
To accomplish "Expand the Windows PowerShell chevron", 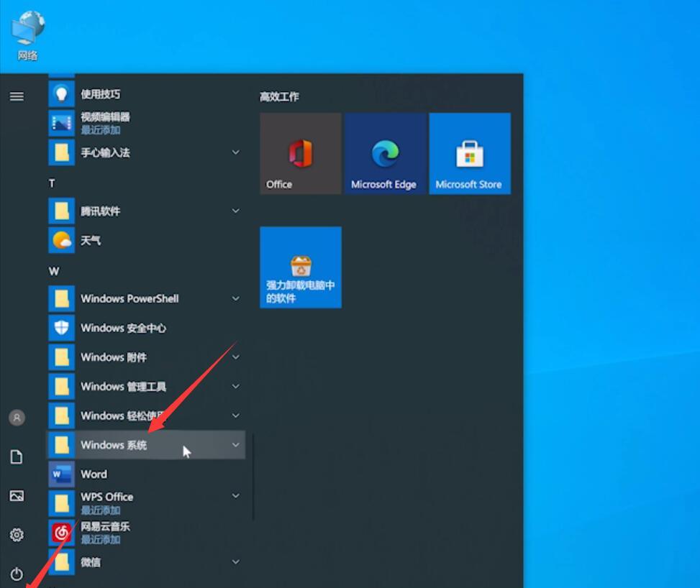I will (236, 298).
